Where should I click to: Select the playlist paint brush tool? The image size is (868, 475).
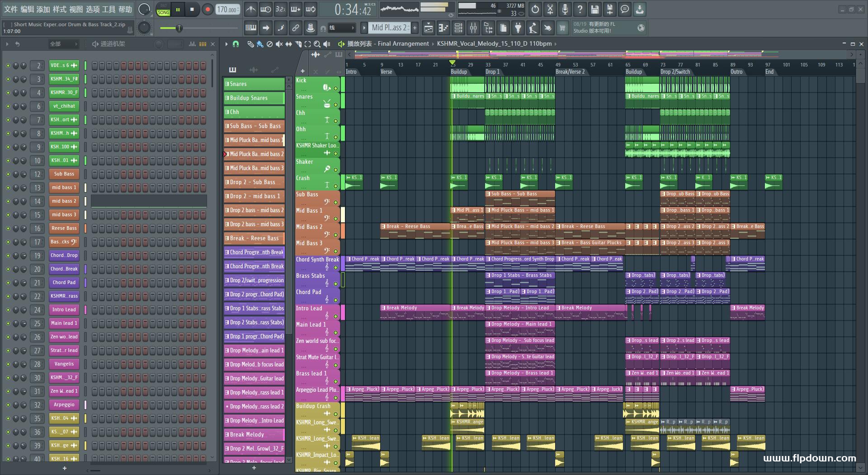pos(260,44)
